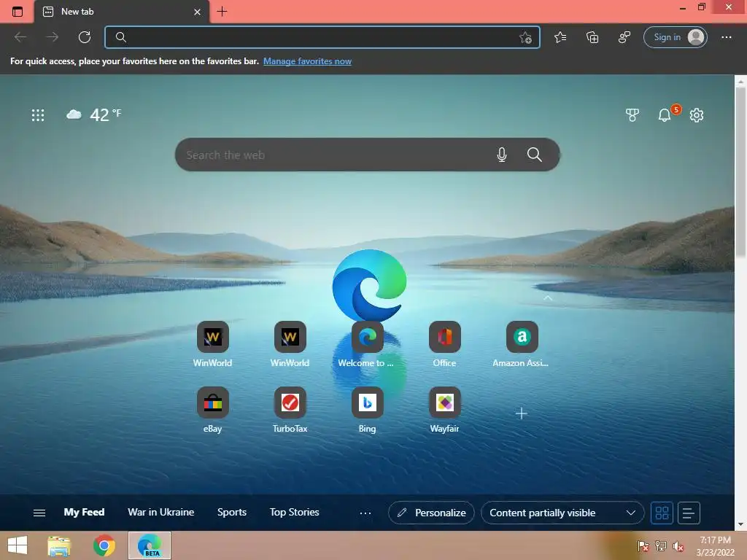
Task: Open the Bing quick link
Action: pyautogui.click(x=367, y=410)
